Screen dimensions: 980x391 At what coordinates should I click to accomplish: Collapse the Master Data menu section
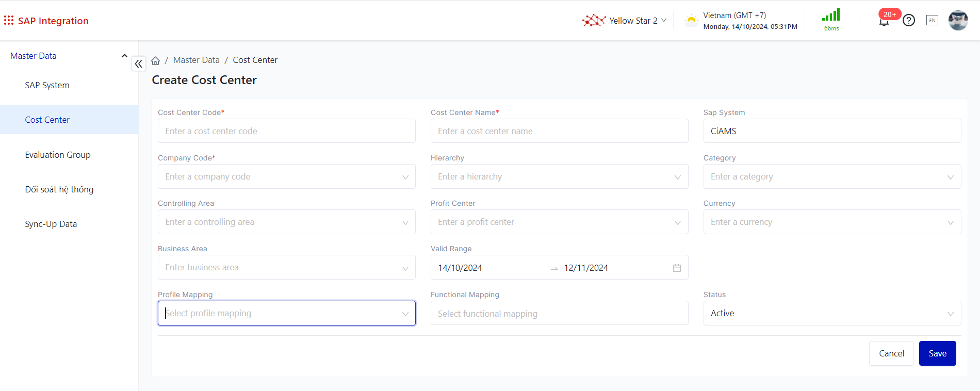tap(124, 56)
